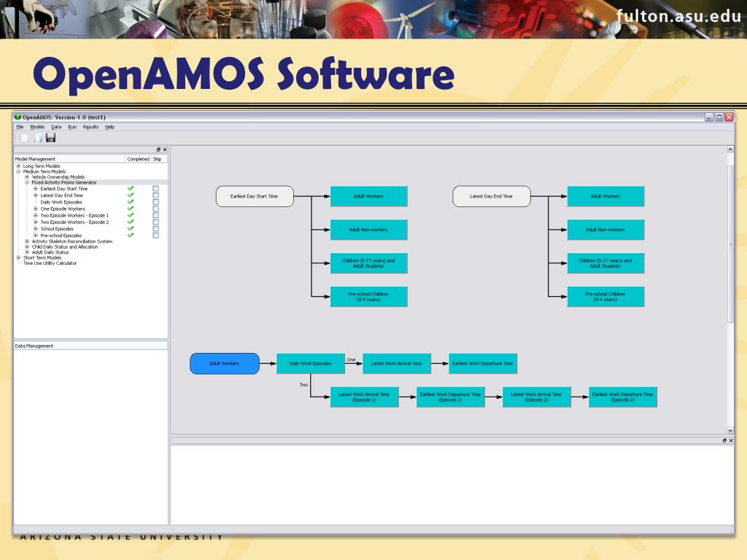Float the Model Management dock panel
This screenshot has width=747, height=560.
158,149
